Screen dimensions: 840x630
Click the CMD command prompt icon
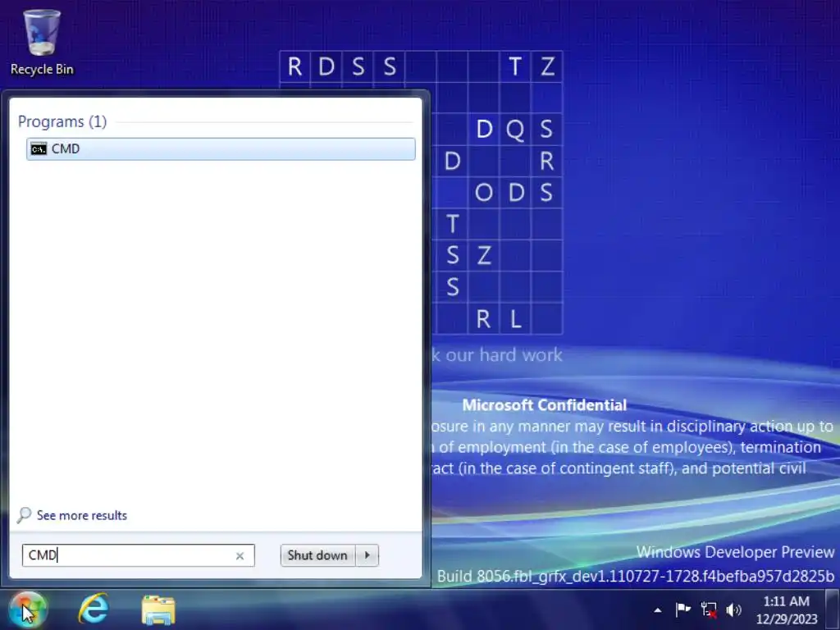point(39,149)
